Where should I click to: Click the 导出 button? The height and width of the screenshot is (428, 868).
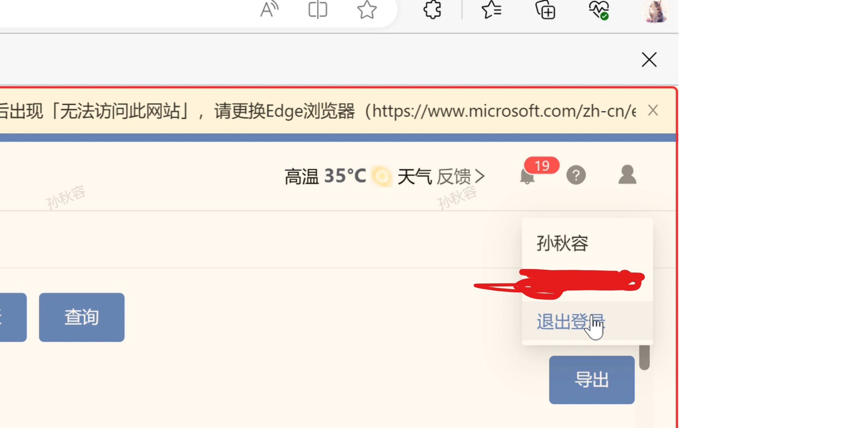[x=592, y=380]
